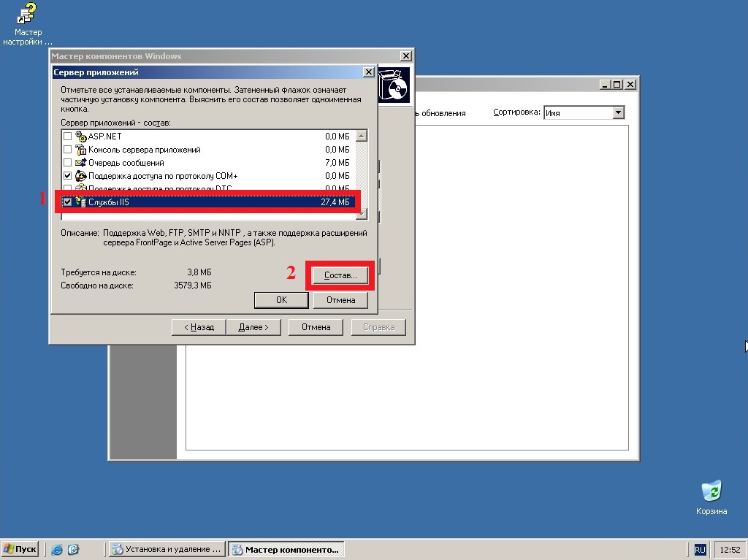Confirm with the OK button
This screenshot has height=560, width=748.
[281, 300]
